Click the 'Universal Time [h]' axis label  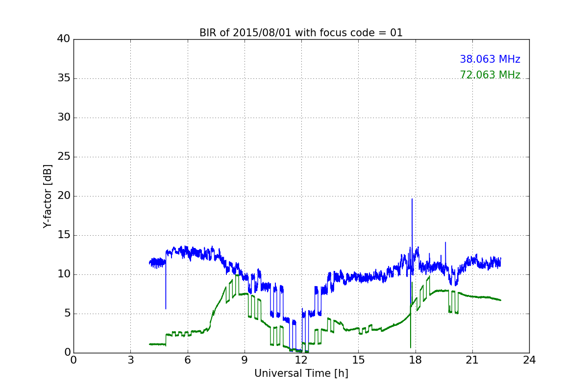(301, 373)
